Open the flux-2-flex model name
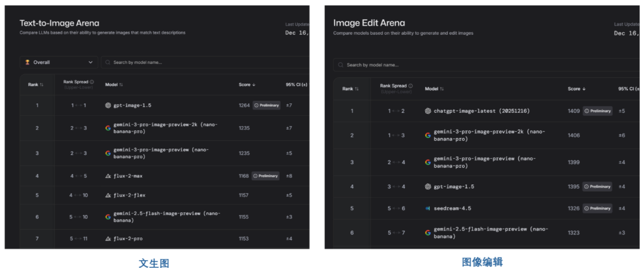This screenshot has width=644, height=268. pyautogui.click(x=129, y=195)
